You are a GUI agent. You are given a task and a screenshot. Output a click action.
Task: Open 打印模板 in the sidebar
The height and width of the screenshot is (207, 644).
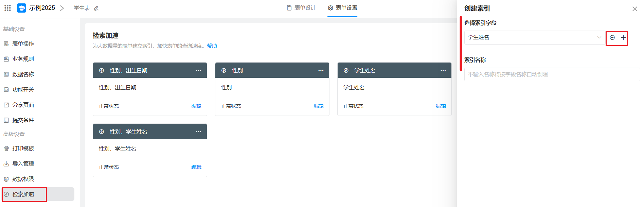click(23, 149)
